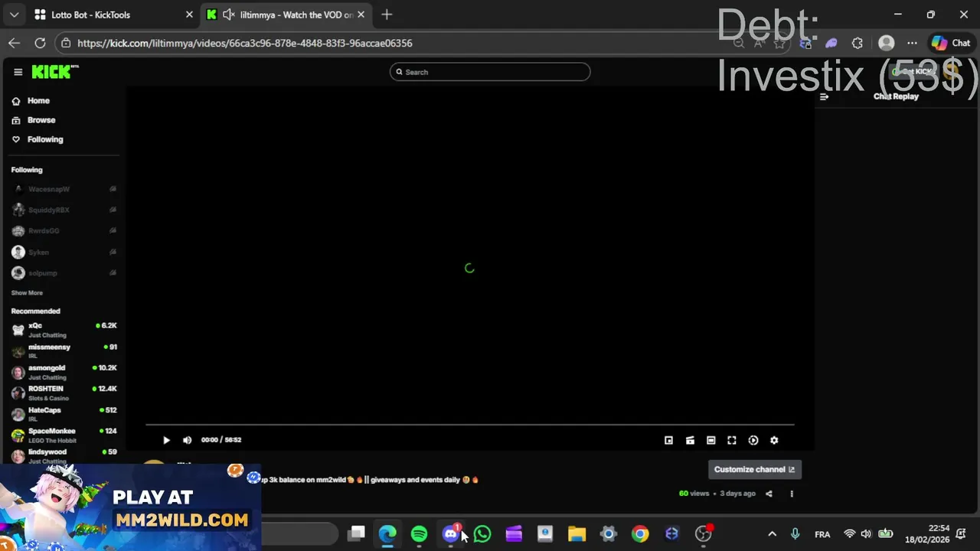This screenshot has width=980, height=551.
Task: Open recommended channel HateCaps
Action: pos(64,414)
